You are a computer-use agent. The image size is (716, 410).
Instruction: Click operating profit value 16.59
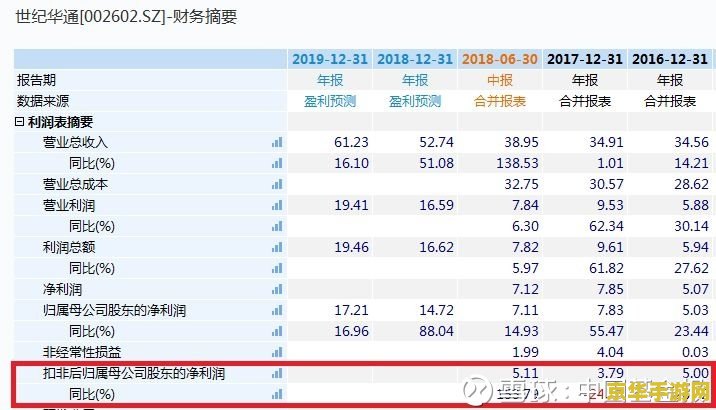click(x=437, y=205)
